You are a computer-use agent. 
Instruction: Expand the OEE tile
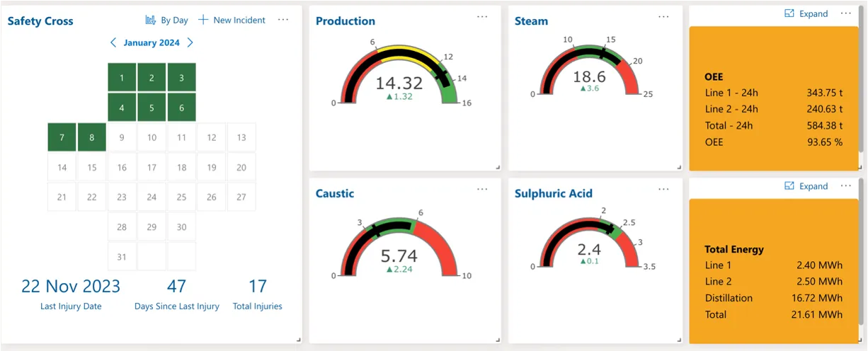806,13
